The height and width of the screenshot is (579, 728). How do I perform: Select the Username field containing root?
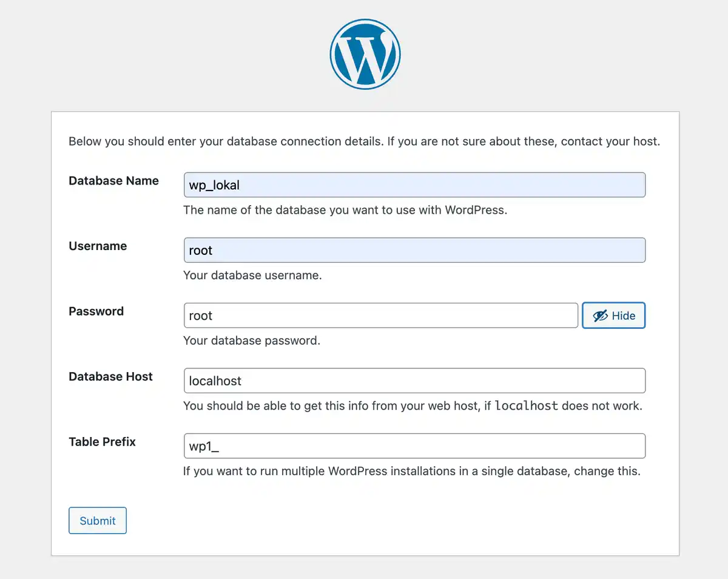(x=414, y=249)
